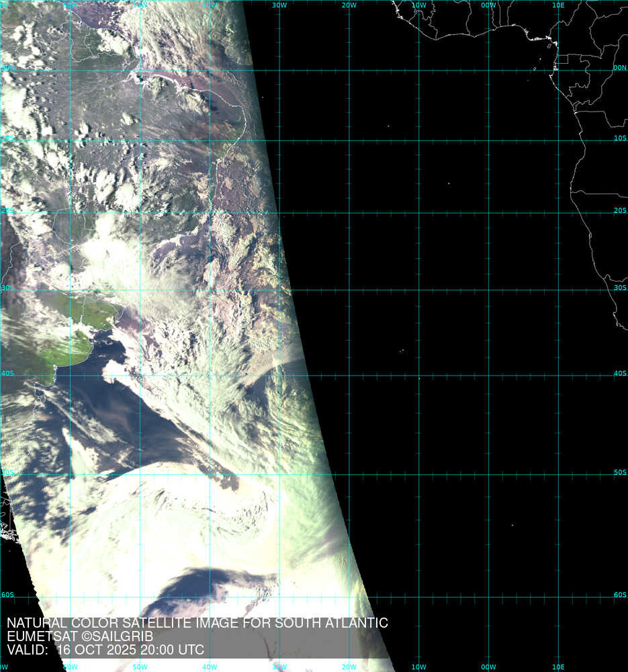Click where the 20W and 10S grid lines cross
Screen dimensions: 628x672
[x=349, y=140]
